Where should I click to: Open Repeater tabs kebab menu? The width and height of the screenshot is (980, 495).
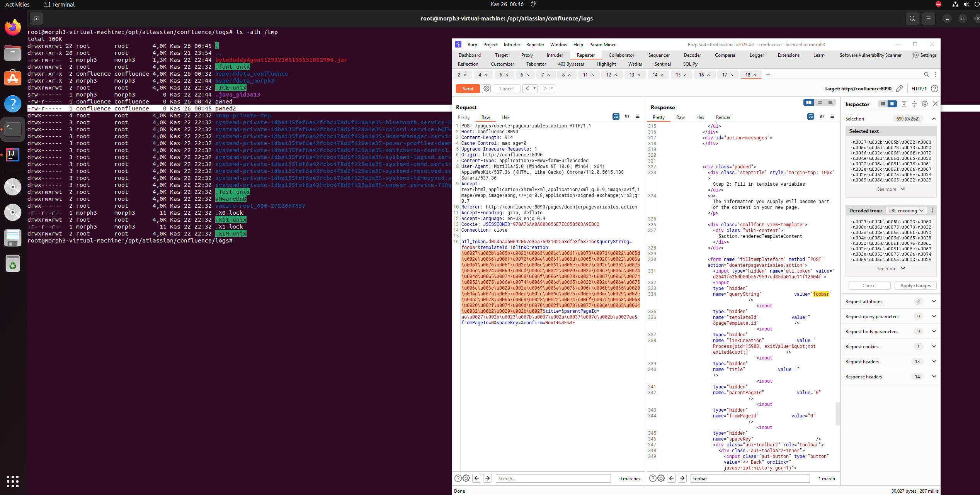coord(935,75)
